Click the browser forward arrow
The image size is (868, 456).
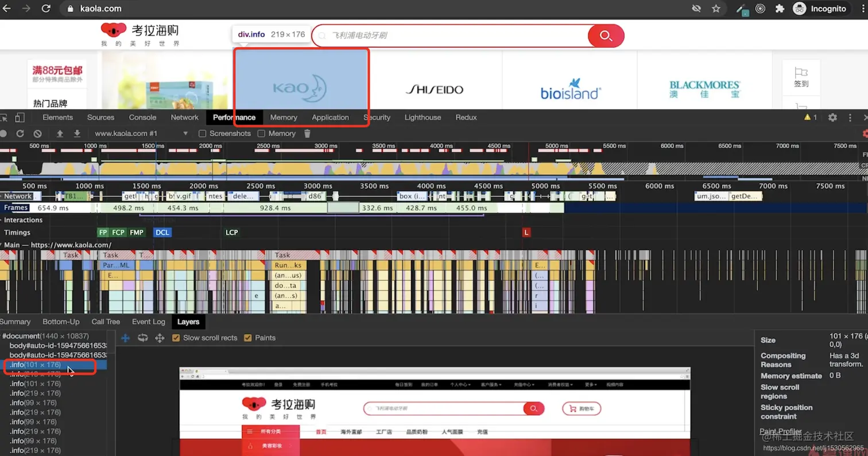coord(26,9)
